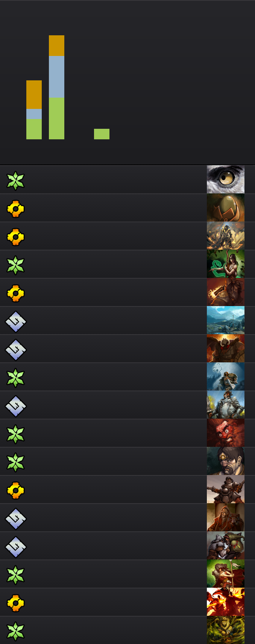Screen dimensions: 255x644
Task: Select the woman with green snake thumbnail
Action: point(226,264)
